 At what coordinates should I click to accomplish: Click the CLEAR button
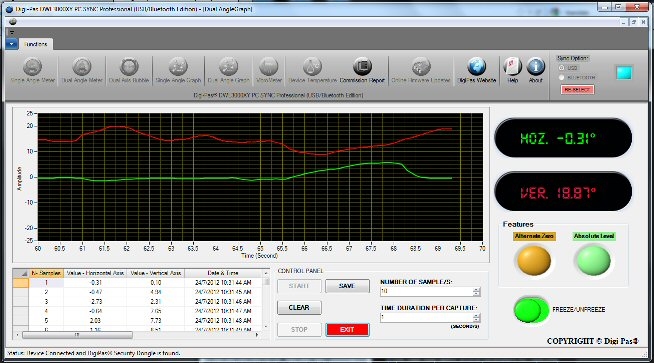[x=299, y=308]
